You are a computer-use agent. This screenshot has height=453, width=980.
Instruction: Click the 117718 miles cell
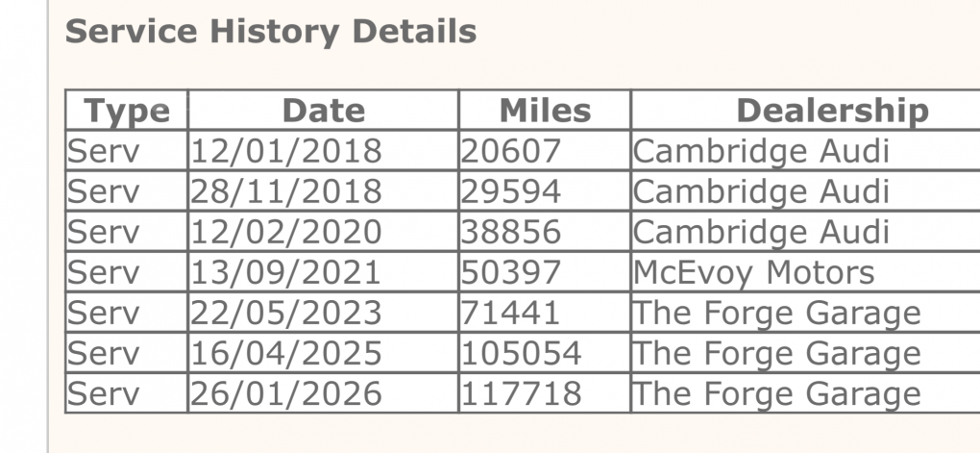click(x=521, y=393)
